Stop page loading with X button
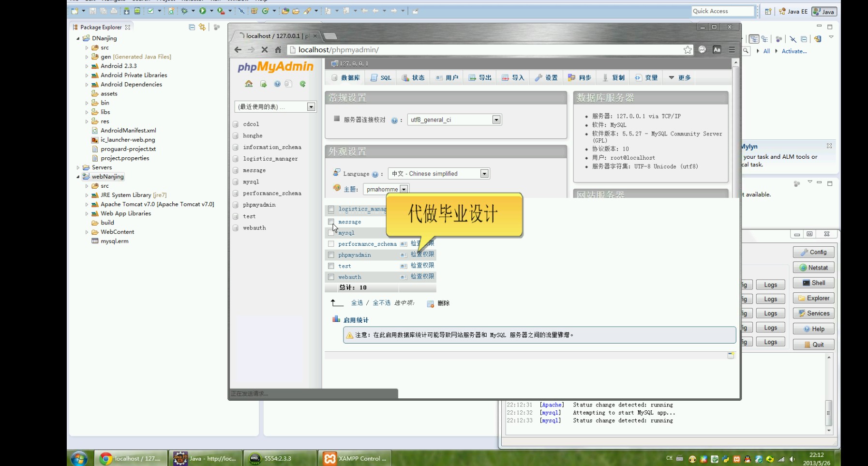 coord(265,49)
